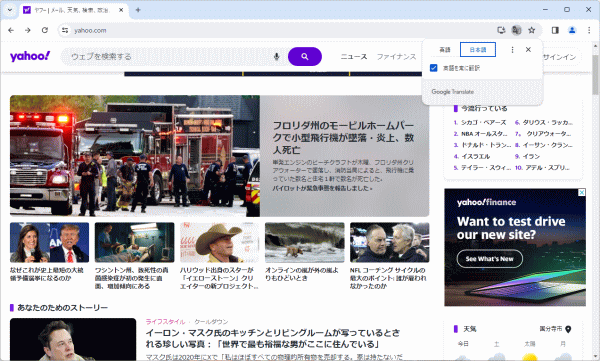This screenshot has width=600, height=361.
Task: Open the cowboy hat man story thumbnail
Action: [219, 242]
